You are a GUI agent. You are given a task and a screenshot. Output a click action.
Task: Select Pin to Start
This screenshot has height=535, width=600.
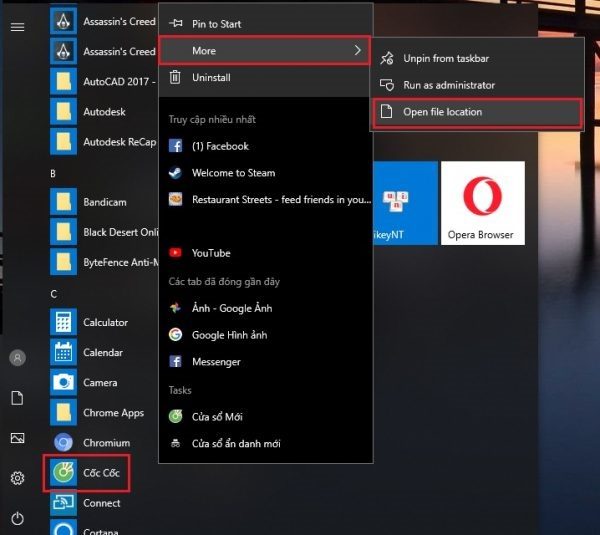point(266,24)
